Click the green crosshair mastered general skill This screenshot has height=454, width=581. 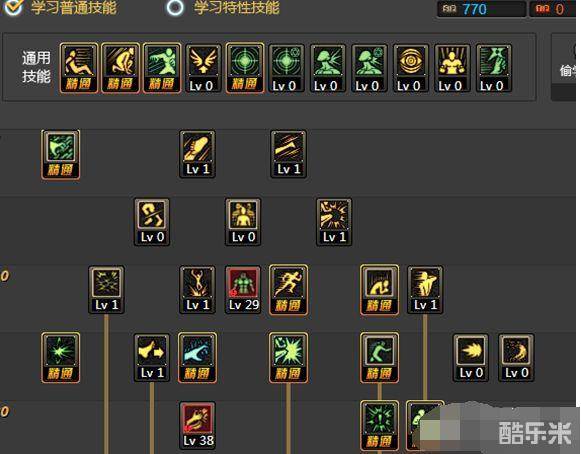point(245,68)
